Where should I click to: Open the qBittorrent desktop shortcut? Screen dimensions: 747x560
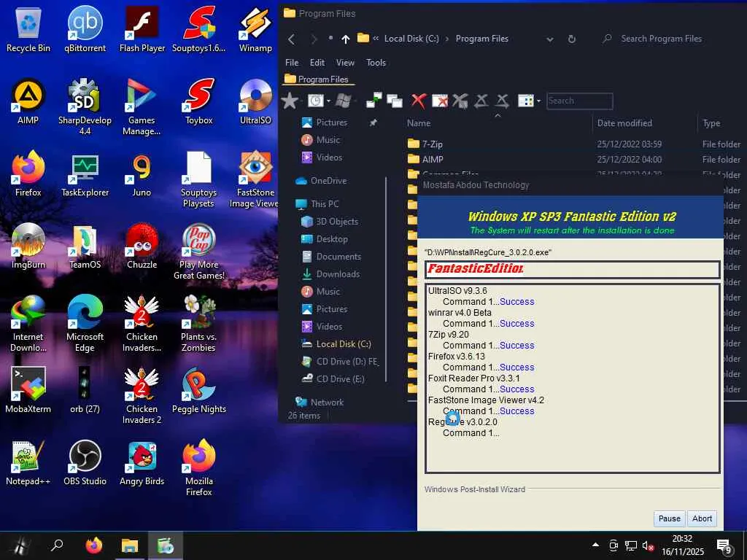pos(85,31)
